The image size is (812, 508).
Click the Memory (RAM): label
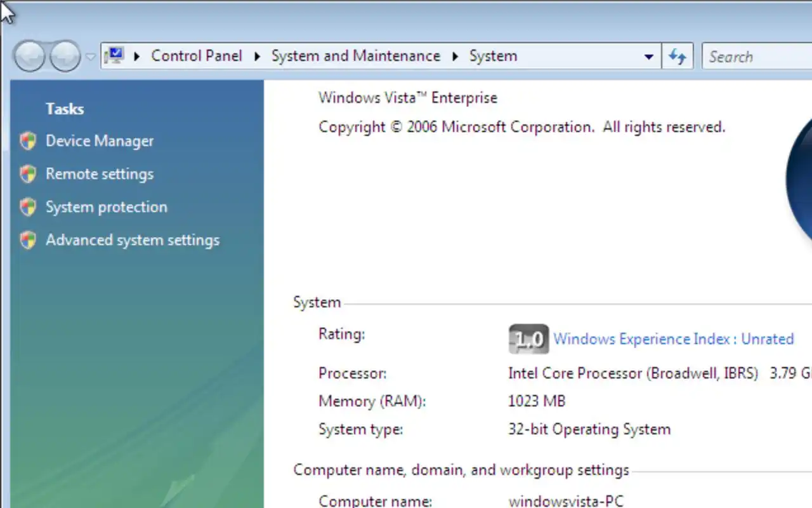point(372,401)
